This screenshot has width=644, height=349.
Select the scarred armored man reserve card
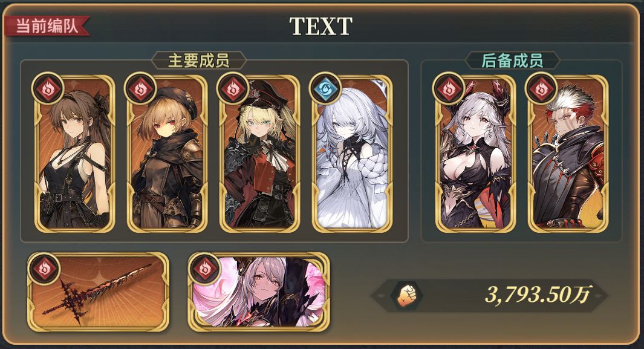[x=568, y=154]
